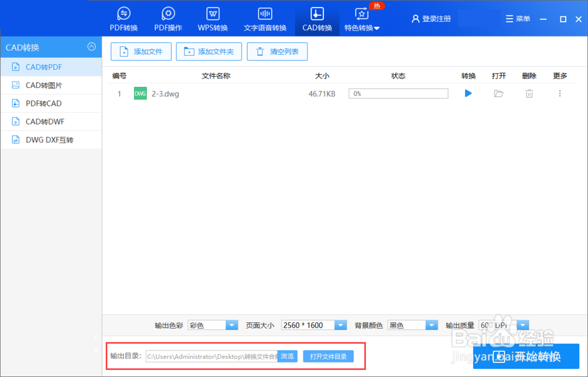Click the 浏览 browse button
Viewport: 588px width, 377px height.
click(x=288, y=356)
